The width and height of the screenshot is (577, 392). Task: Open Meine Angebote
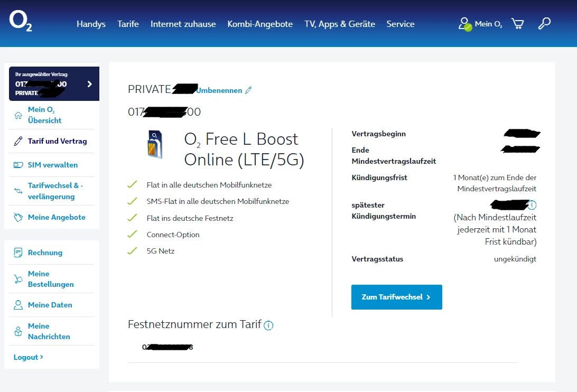click(57, 217)
